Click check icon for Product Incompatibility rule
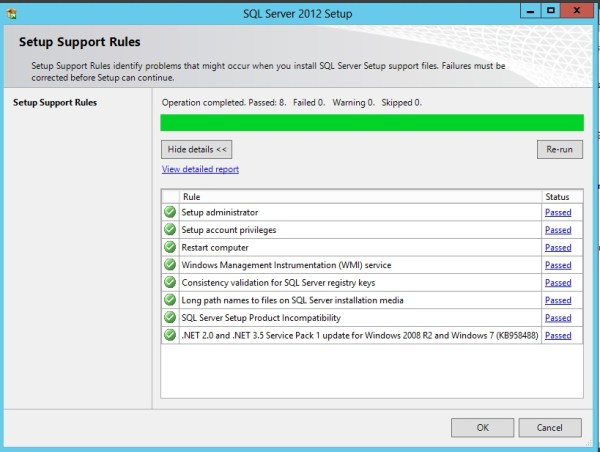 [170, 318]
